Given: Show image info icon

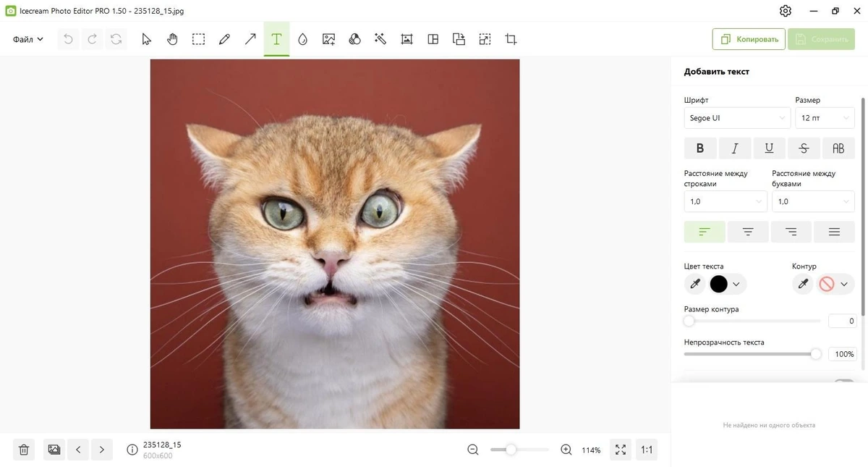Looking at the screenshot, I should coord(132,450).
